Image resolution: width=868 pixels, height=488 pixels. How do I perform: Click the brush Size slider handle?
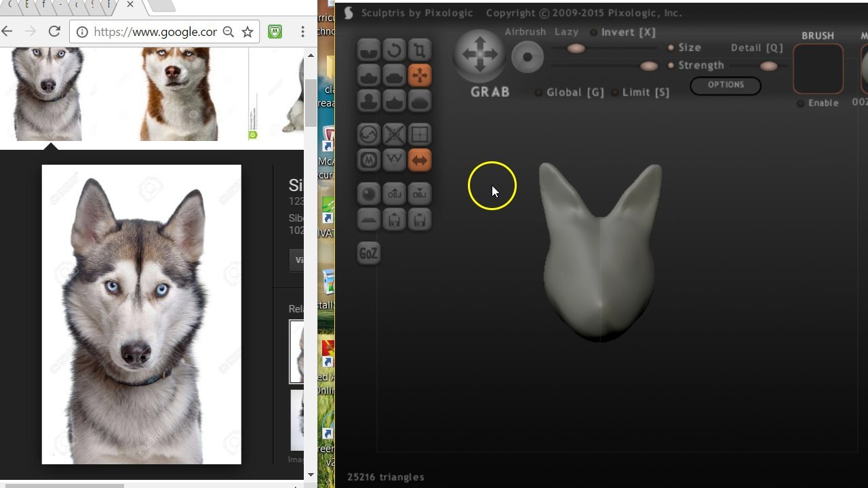coord(576,48)
